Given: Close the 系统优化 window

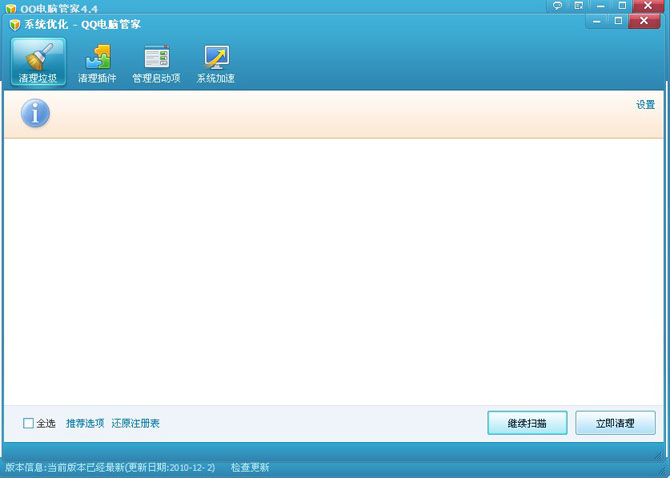Looking at the screenshot, I should click(644, 21).
